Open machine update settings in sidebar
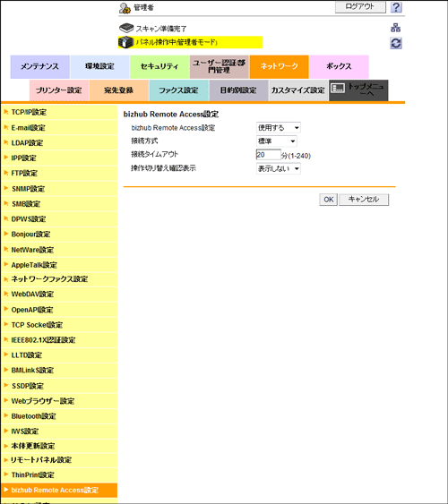Screen dimensions: 448x504 click(x=59, y=446)
